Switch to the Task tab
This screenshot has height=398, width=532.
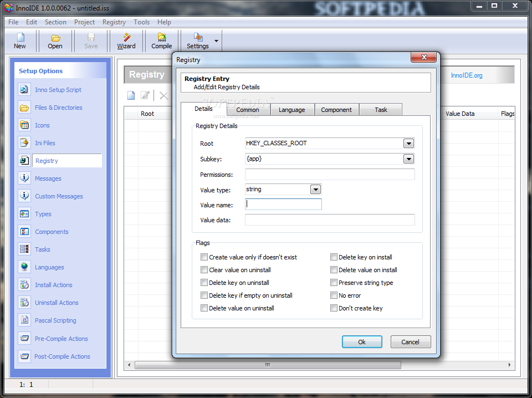[381, 110]
